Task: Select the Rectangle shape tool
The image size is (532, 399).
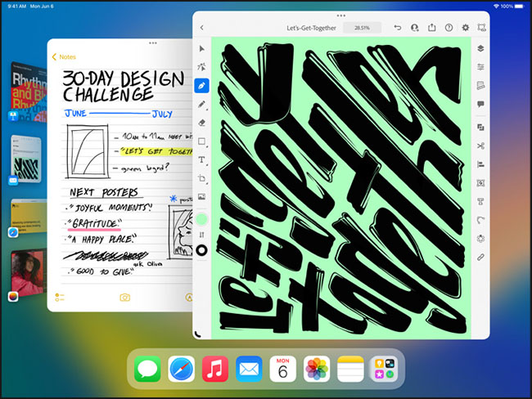Action: [x=201, y=141]
